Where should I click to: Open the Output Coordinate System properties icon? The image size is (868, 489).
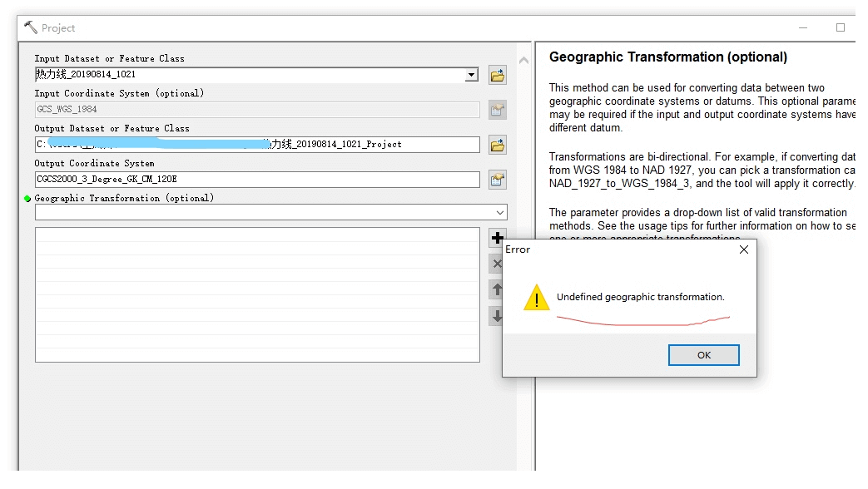pos(498,180)
